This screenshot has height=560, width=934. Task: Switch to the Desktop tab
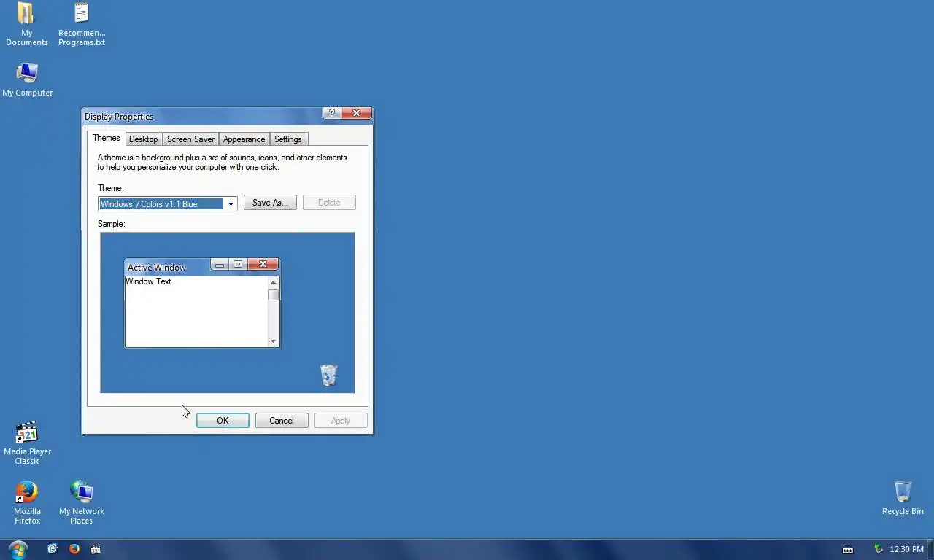(144, 139)
